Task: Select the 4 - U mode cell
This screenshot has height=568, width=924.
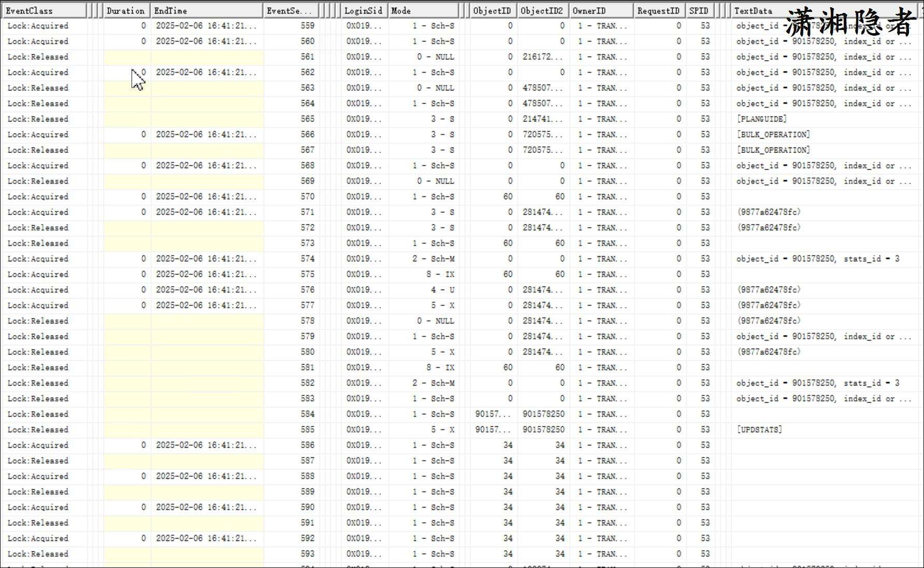Action: (x=442, y=290)
